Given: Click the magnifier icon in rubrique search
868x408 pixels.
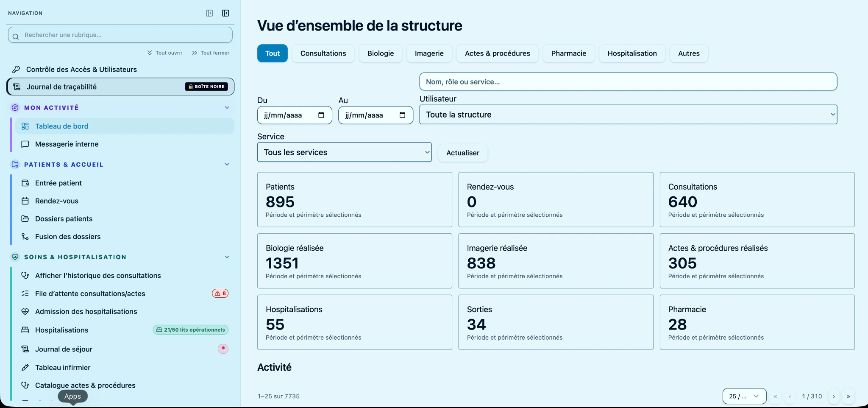Looking at the screenshot, I should [x=16, y=36].
